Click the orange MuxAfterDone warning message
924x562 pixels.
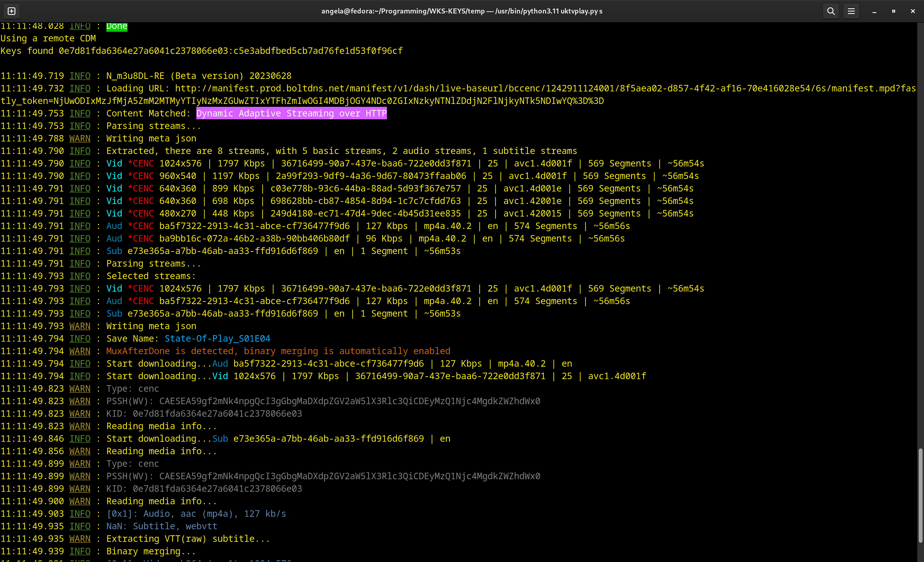(278, 351)
